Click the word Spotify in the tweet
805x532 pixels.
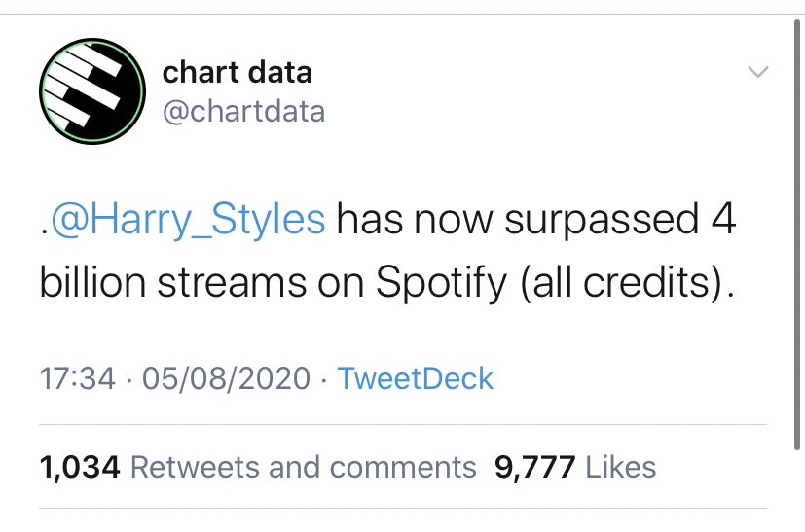click(x=441, y=283)
